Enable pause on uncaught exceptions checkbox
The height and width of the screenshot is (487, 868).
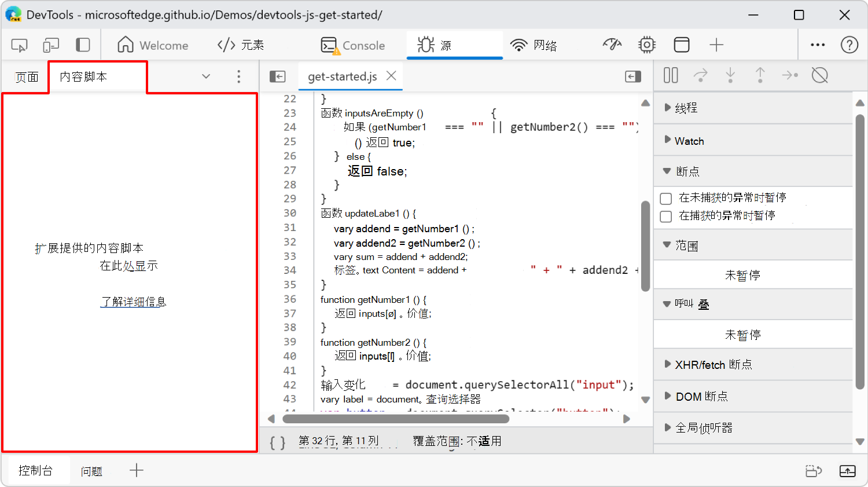(666, 199)
